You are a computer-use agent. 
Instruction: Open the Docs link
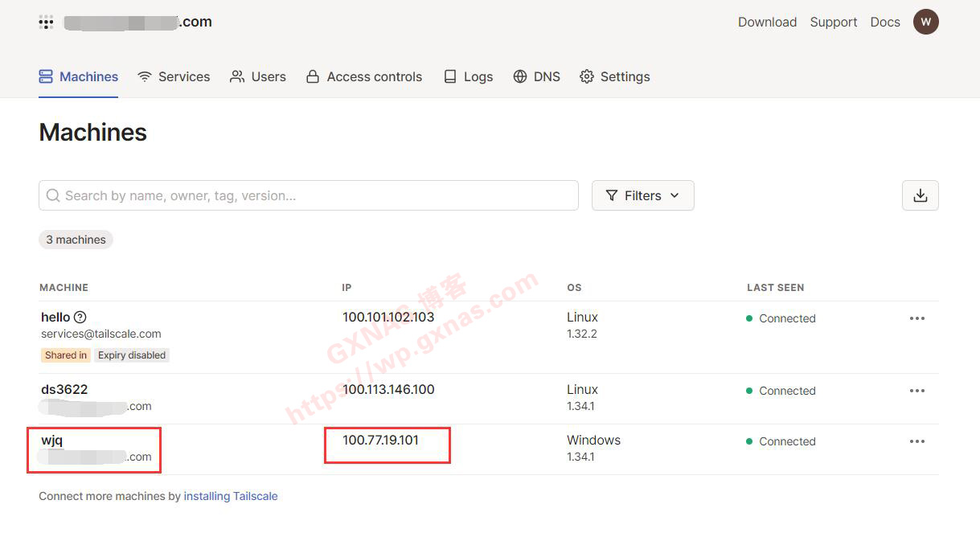(884, 23)
